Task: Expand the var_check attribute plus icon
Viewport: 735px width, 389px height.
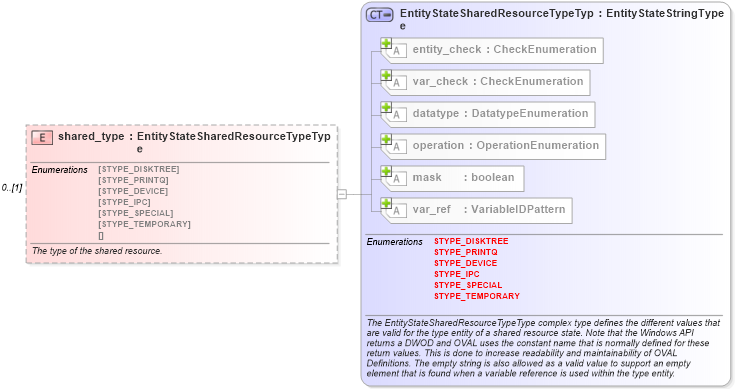Action: 386,75
